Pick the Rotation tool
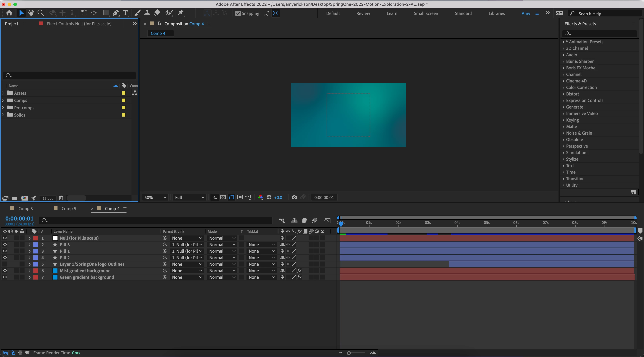Image resolution: width=644 pixels, height=357 pixels. point(84,13)
